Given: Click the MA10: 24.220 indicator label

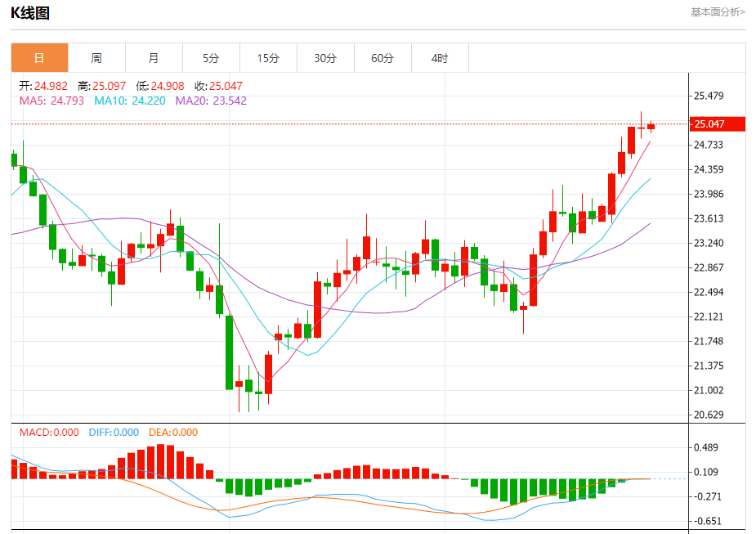Looking at the screenshot, I should [x=130, y=101].
